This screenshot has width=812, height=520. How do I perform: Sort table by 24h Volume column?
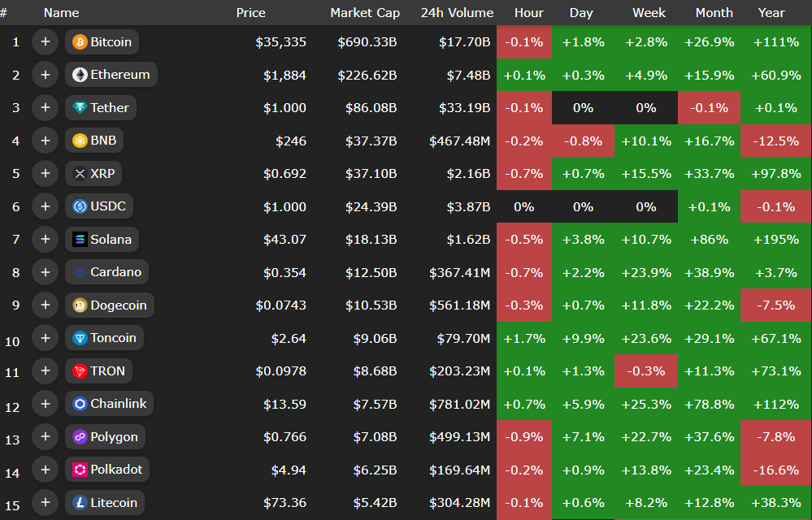tap(457, 13)
